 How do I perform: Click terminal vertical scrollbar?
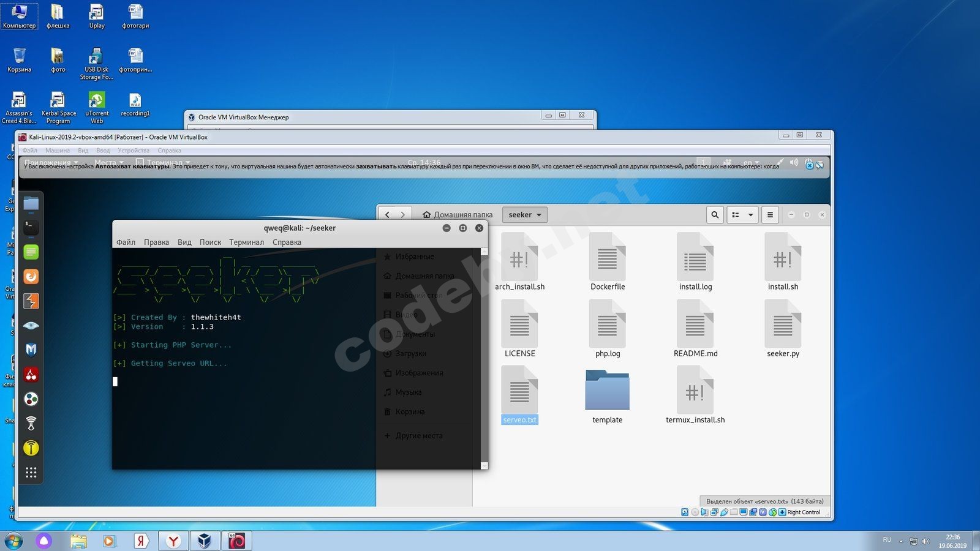pyautogui.click(x=484, y=358)
